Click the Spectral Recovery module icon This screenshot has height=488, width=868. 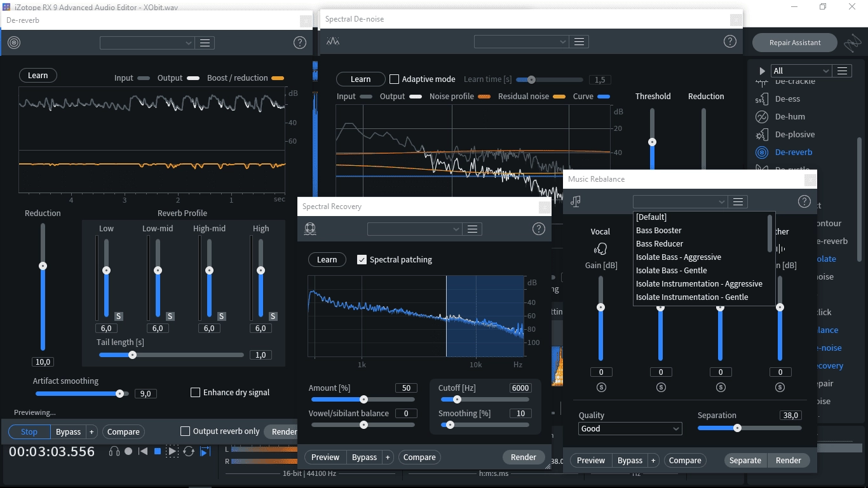tap(310, 229)
